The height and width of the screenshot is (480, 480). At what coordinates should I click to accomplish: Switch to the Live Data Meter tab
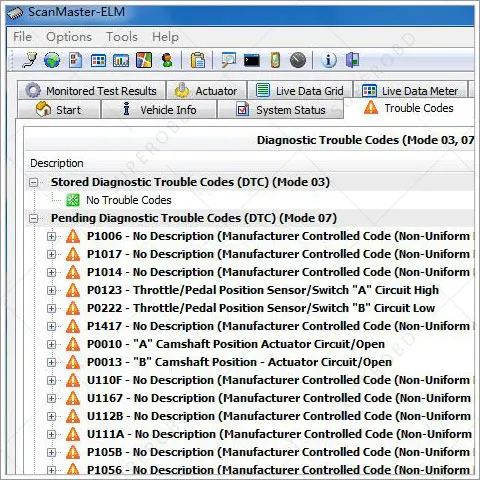pyautogui.click(x=410, y=90)
